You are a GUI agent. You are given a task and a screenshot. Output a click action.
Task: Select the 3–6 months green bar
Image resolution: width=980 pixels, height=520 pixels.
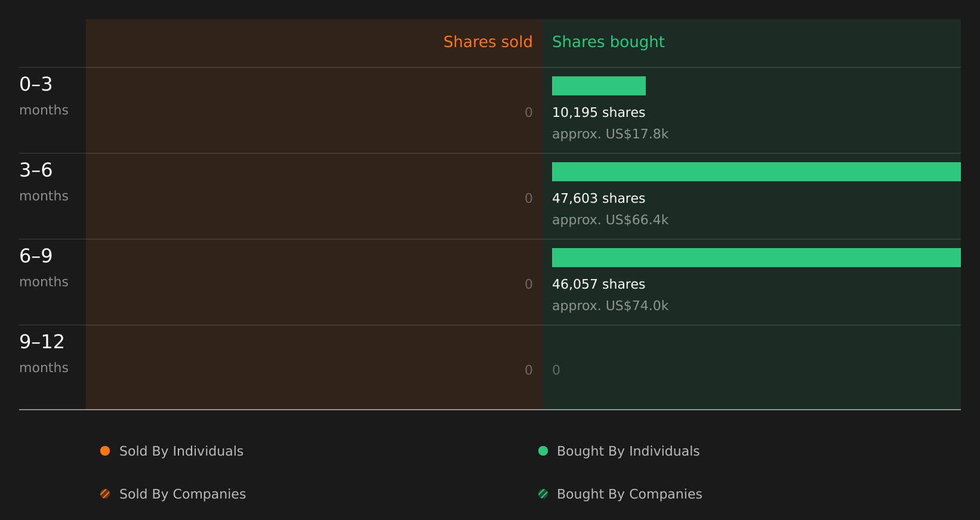tap(756, 172)
